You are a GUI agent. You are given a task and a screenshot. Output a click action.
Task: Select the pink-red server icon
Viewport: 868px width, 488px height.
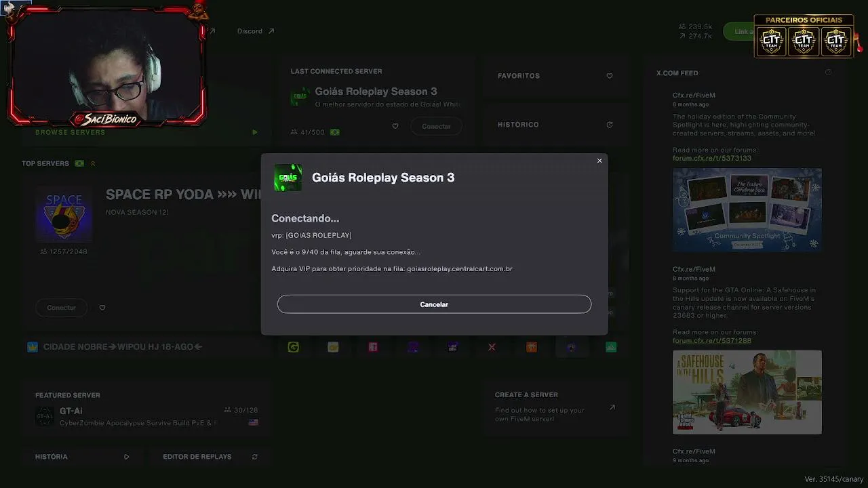click(373, 347)
